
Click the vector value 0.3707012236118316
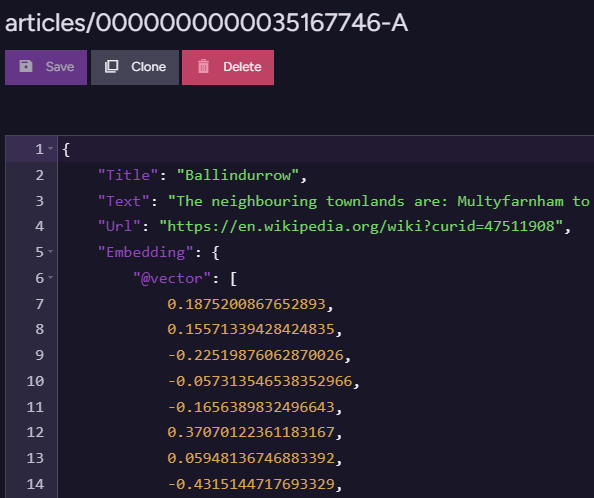pos(251,432)
